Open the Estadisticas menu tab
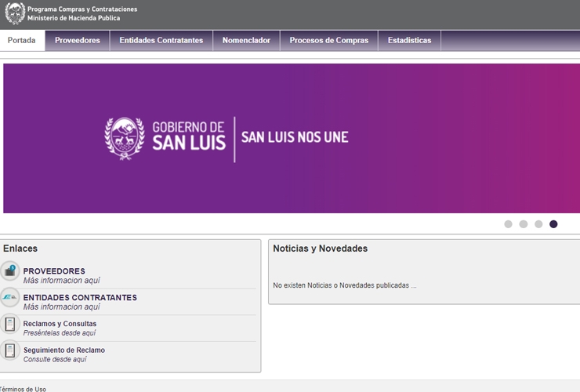 pyautogui.click(x=409, y=40)
